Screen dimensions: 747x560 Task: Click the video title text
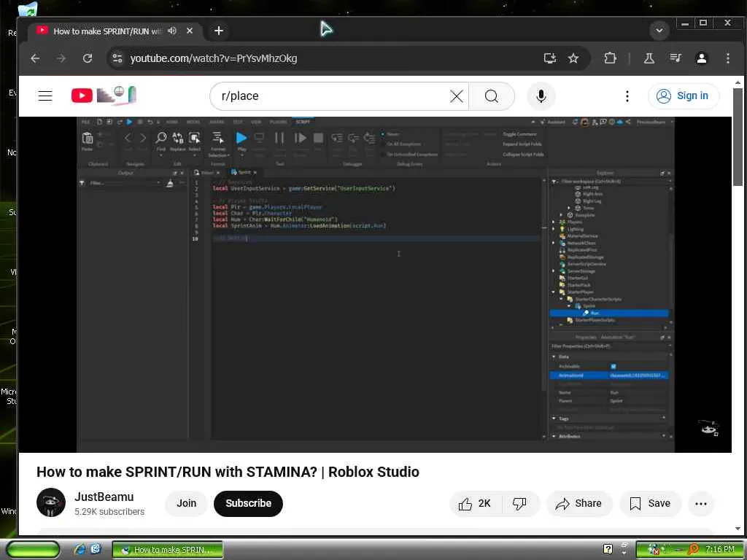pyautogui.click(x=228, y=472)
